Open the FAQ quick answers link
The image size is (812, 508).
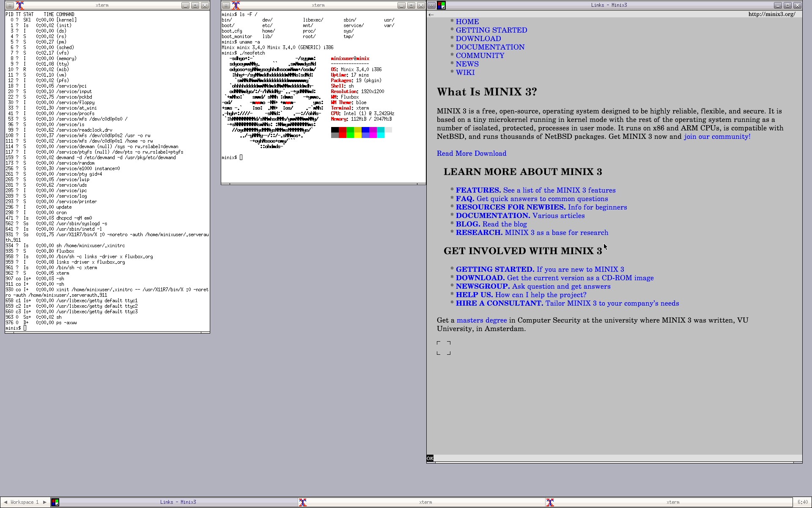[532, 199]
